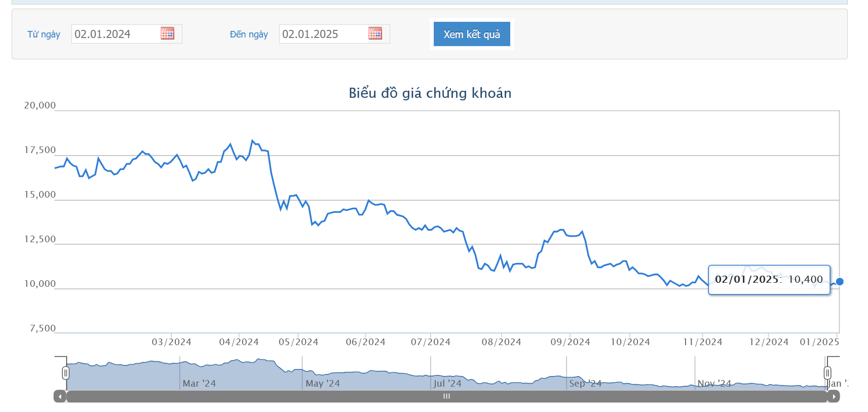Open the calendar picker for Từ ngày

[x=167, y=33]
